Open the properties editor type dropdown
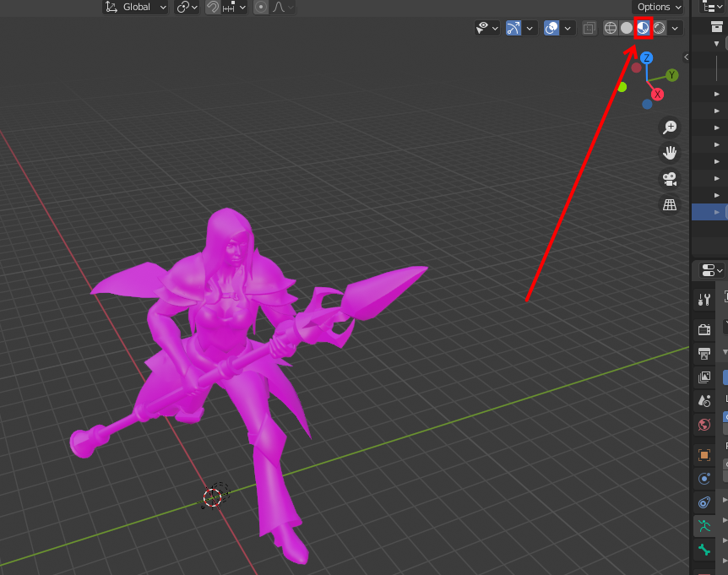728x575 pixels. click(712, 270)
